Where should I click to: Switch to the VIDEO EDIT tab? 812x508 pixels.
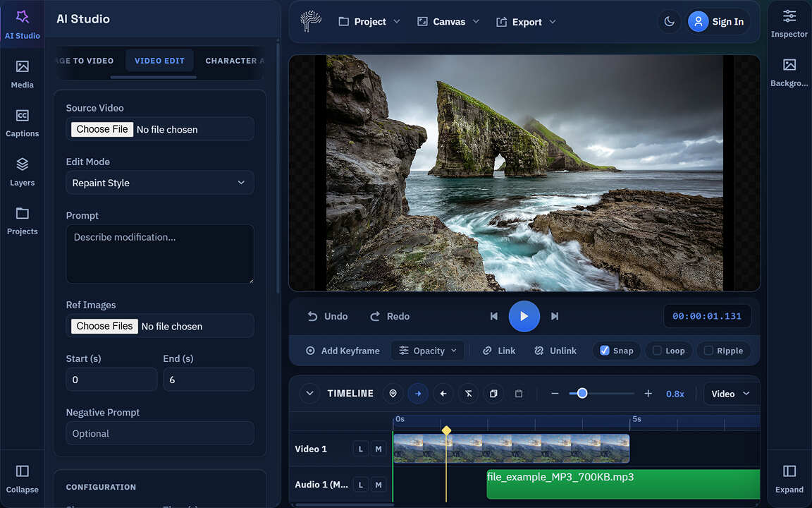pos(159,60)
